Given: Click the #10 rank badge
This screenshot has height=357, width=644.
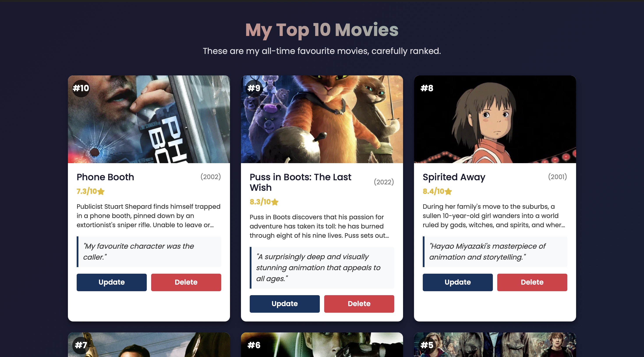Looking at the screenshot, I should tap(81, 88).
